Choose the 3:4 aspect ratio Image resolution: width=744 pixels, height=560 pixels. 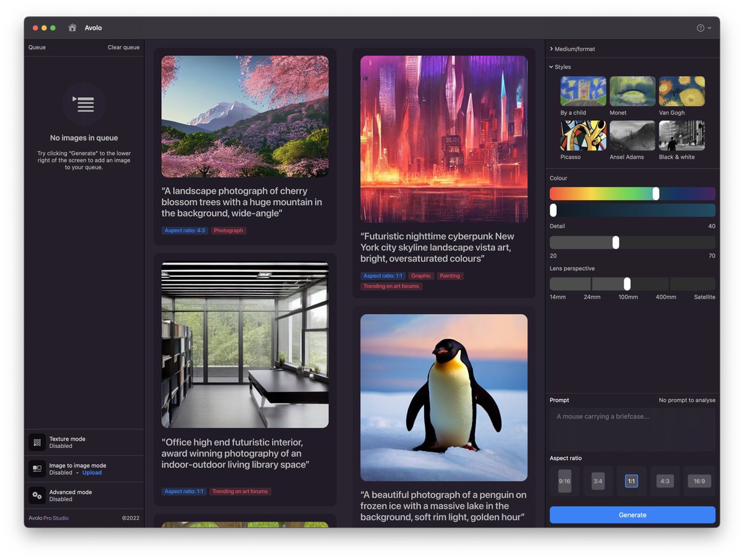point(598,481)
